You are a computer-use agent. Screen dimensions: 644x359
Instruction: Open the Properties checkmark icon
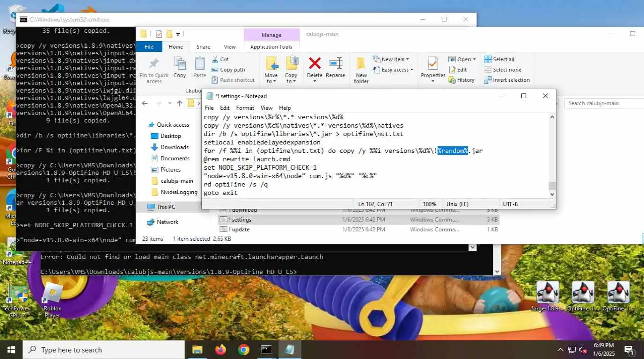433,64
